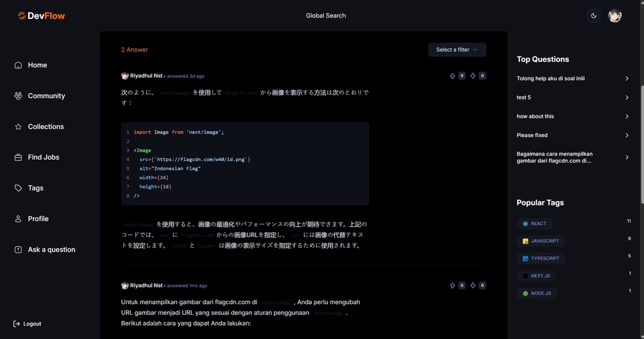Upvote the answer posted 3d ago
Screen dimensions: 644x339
point(452,76)
